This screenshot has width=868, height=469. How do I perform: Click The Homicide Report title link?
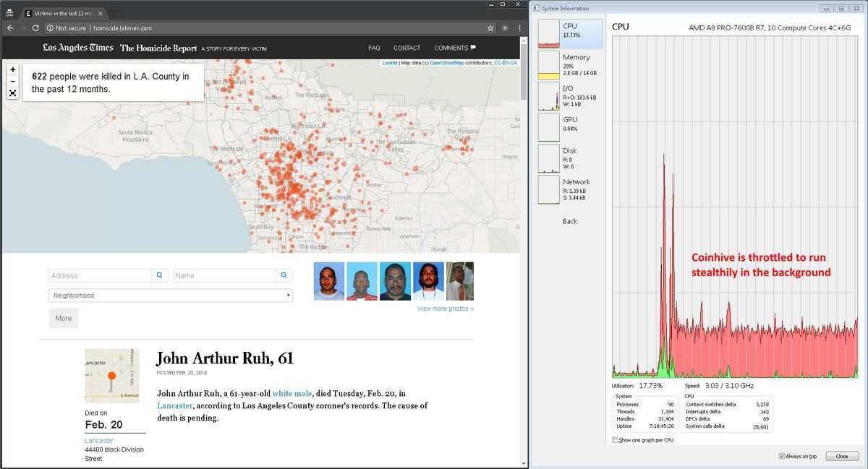158,48
